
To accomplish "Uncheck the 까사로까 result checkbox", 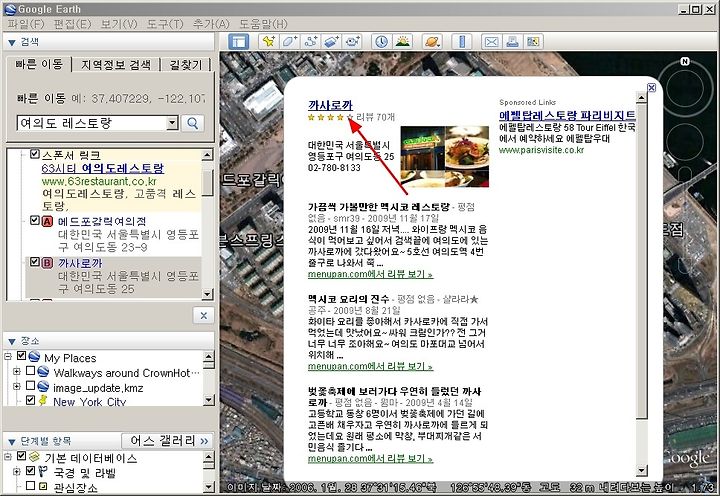I will coord(34,262).
